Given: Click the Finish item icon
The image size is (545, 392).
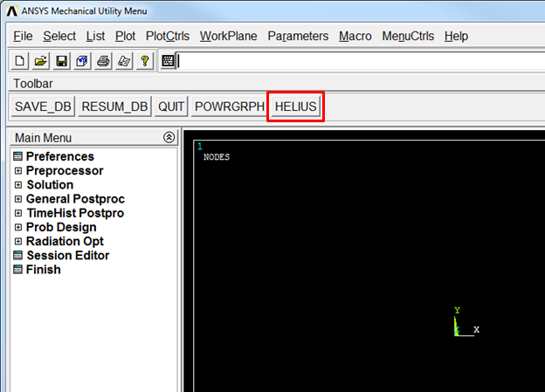Looking at the screenshot, I should pyautogui.click(x=17, y=270).
